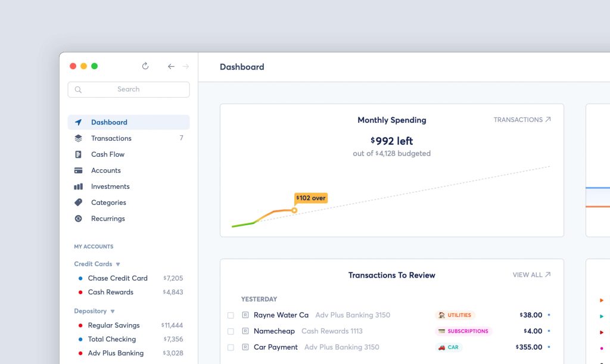
Task: Click the Transactions stack icon in sidebar
Action: coord(78,138)
